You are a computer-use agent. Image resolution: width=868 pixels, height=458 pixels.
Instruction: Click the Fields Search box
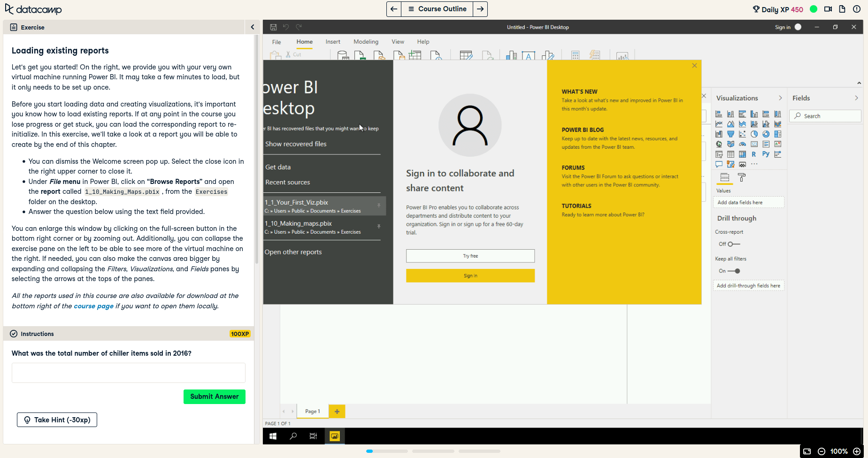(825, 116)
